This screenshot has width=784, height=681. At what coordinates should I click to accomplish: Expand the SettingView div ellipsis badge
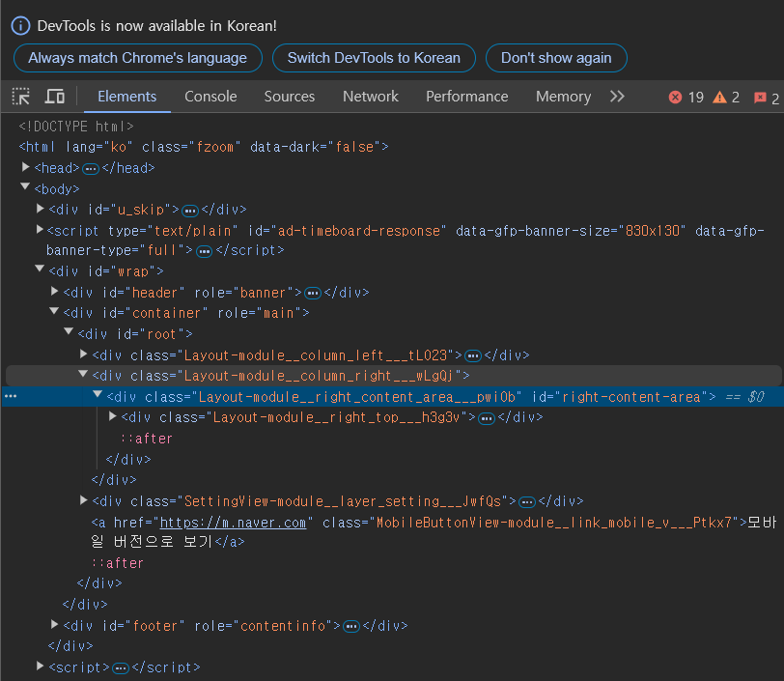click(527, 502)
